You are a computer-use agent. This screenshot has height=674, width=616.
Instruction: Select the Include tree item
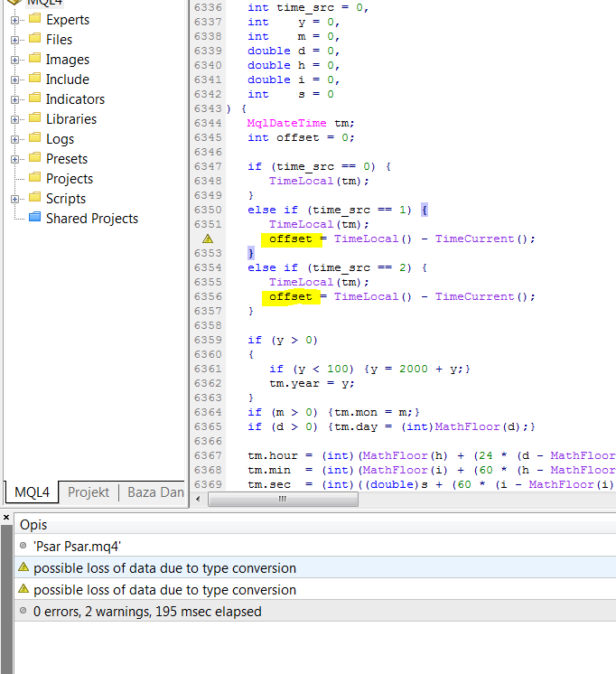pos(68,80)
